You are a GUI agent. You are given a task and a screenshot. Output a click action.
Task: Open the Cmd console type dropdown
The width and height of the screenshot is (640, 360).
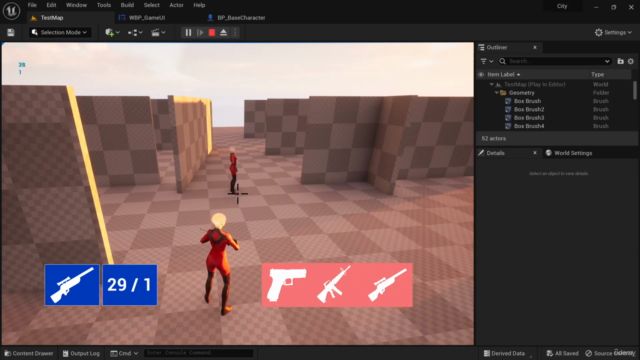pos(124,353)
